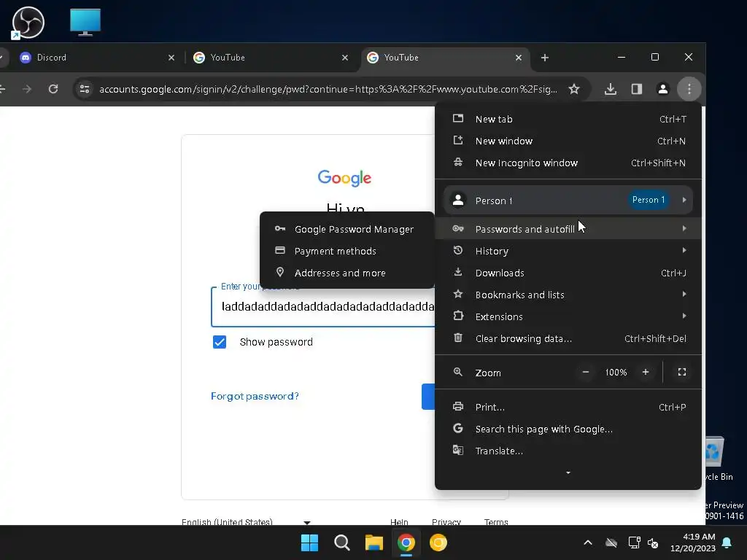This screenshot has width=747, height=560.
Task: Show more menu items with bottom arrow
Action: coord(568,472)
